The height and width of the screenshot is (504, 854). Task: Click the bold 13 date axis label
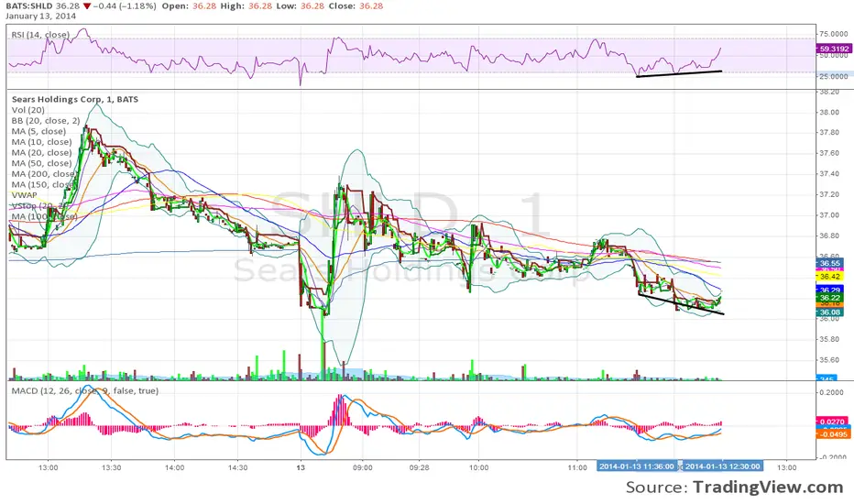coord(301,467)
